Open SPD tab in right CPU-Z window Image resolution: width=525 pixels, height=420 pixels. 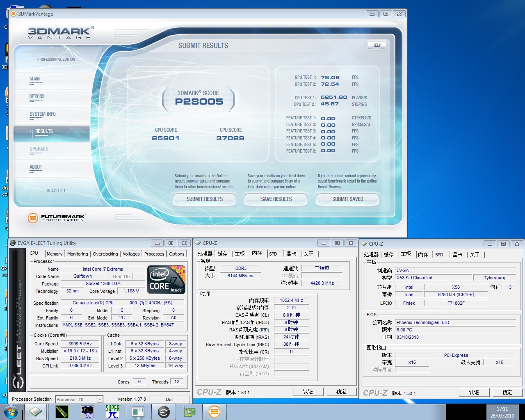tap(439, 255)
